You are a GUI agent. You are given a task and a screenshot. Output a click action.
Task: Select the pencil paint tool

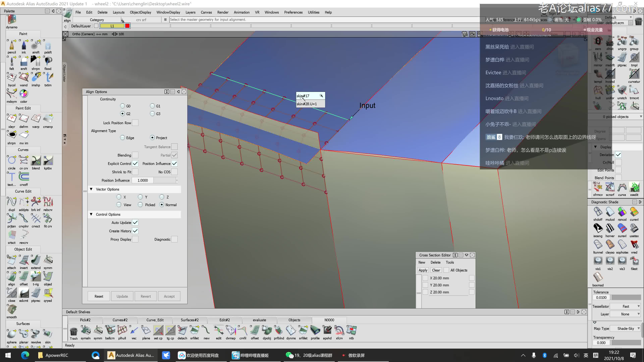tap(12, 46)
